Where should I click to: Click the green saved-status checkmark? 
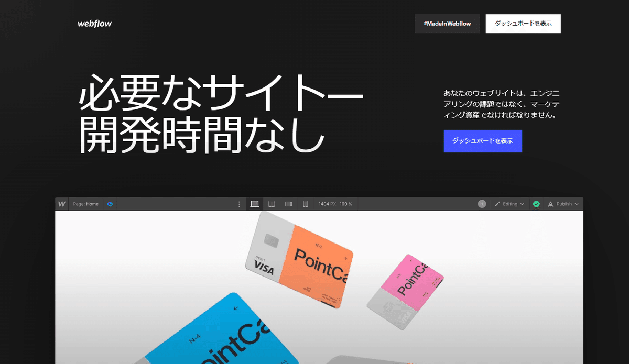[x=536, y=204]
